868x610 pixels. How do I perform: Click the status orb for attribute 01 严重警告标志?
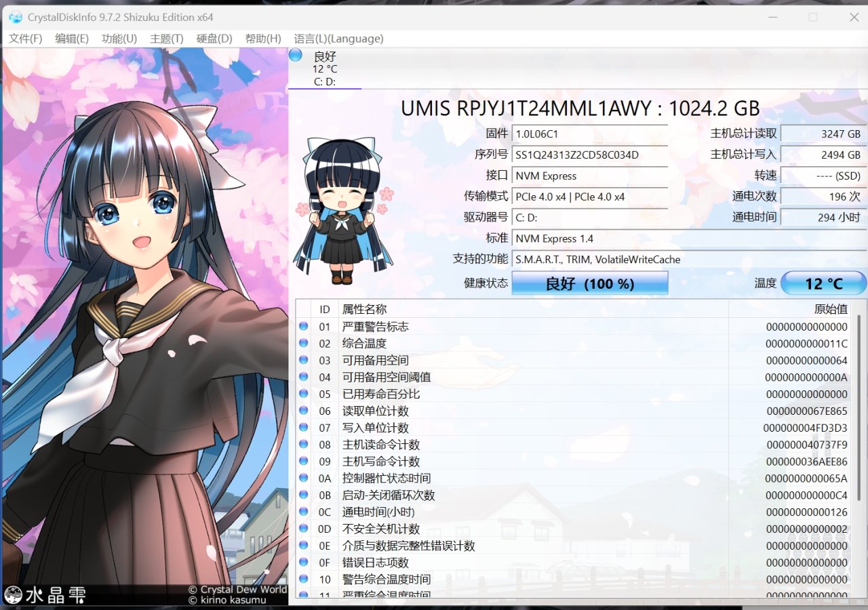click(x=303, y=326)
